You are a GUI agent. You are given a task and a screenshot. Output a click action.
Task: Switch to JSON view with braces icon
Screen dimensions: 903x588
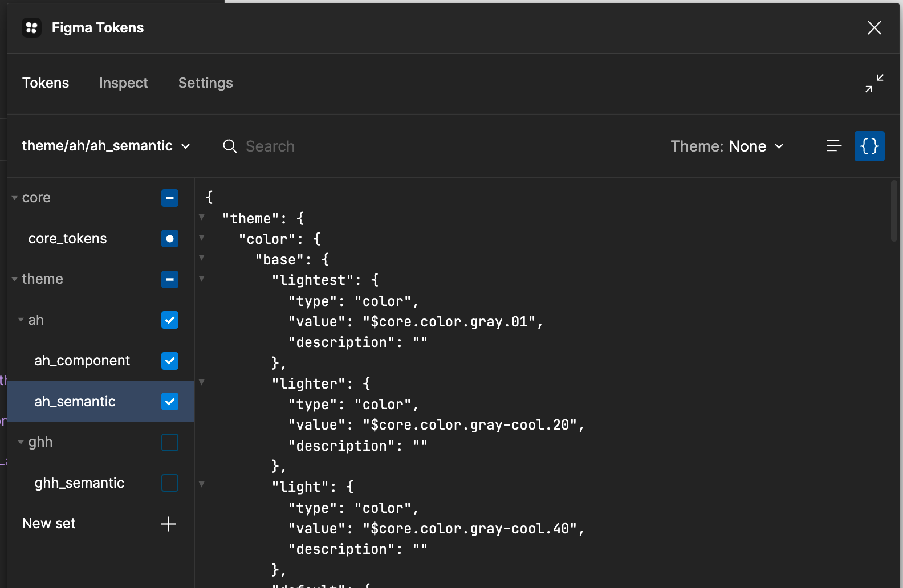point(869,146)
